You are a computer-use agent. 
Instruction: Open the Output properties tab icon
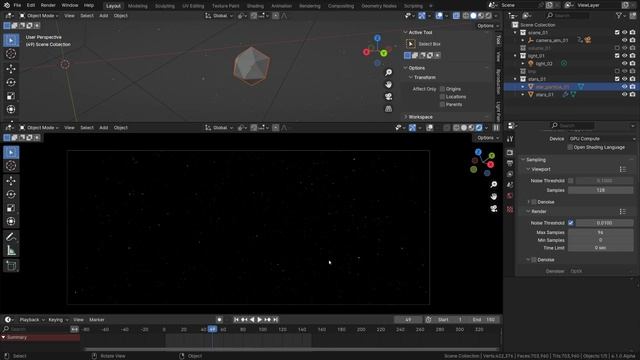pyautogui.click(x=510, y=163)
